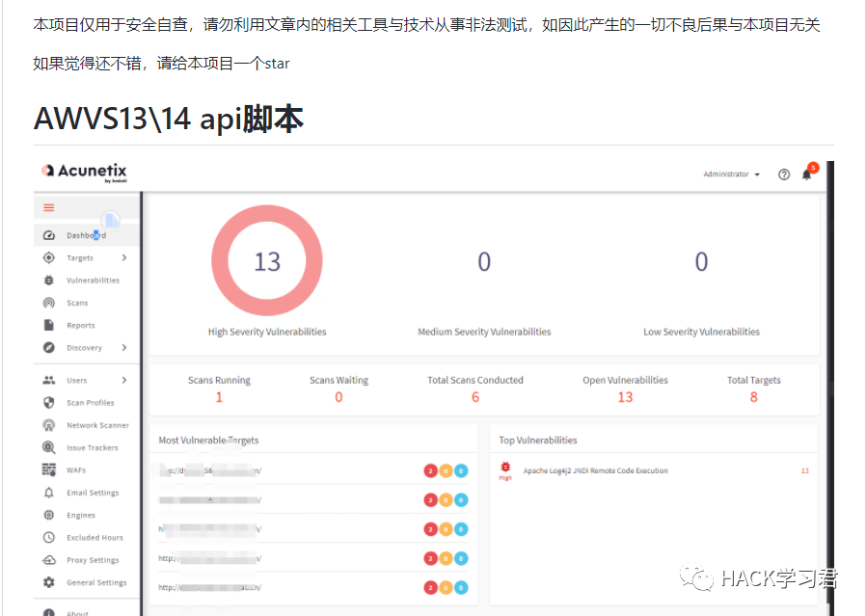Click the WAFs firewall icon
Image resolution: width=866 pixels, height=616 pixels.
48,469
